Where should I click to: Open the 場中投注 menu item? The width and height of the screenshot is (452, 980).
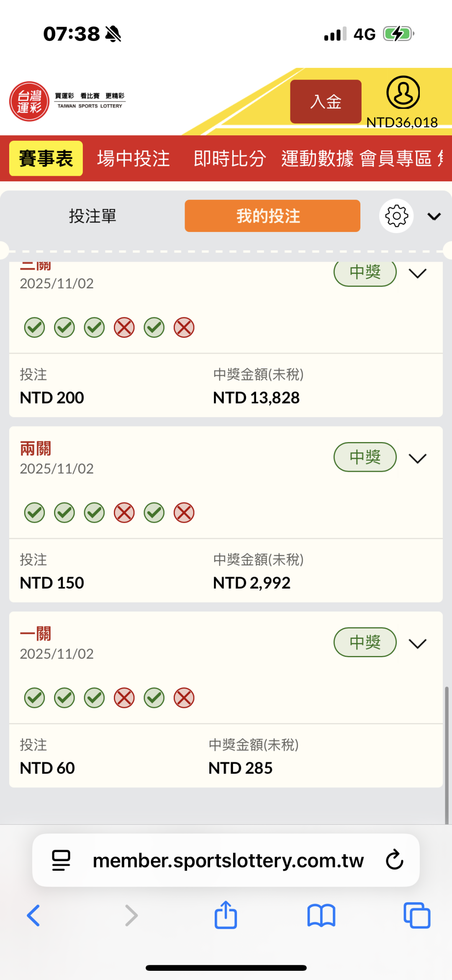pyautogui.click(x=134, y=159)
